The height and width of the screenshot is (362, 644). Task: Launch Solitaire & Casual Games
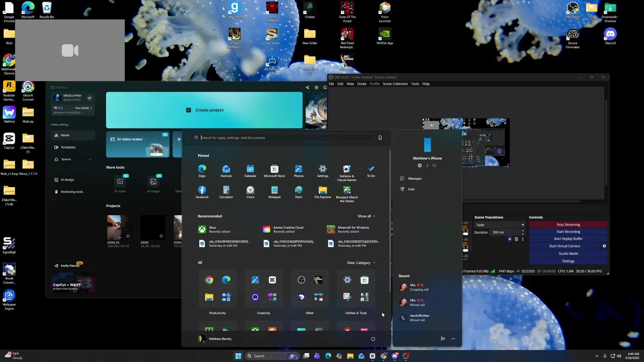point(347,172)
